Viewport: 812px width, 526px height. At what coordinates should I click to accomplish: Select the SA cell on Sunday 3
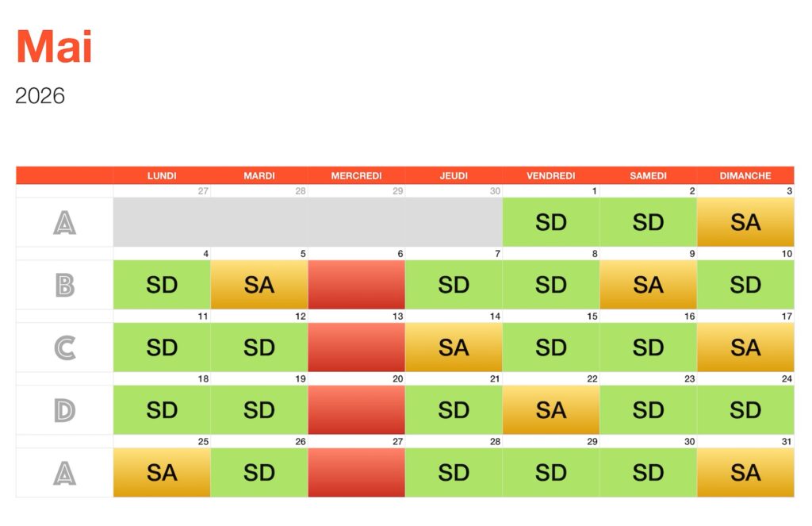click(745, 222)
